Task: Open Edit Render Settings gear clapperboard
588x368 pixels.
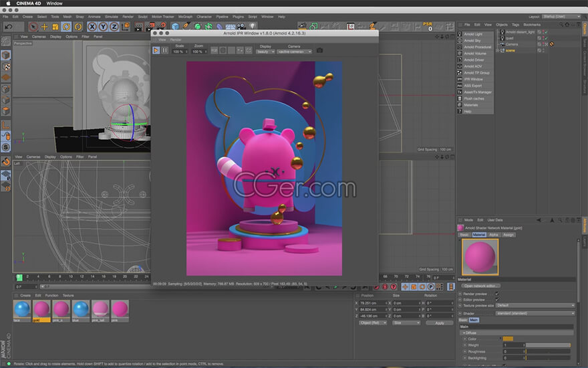Action: click(162, 26)
